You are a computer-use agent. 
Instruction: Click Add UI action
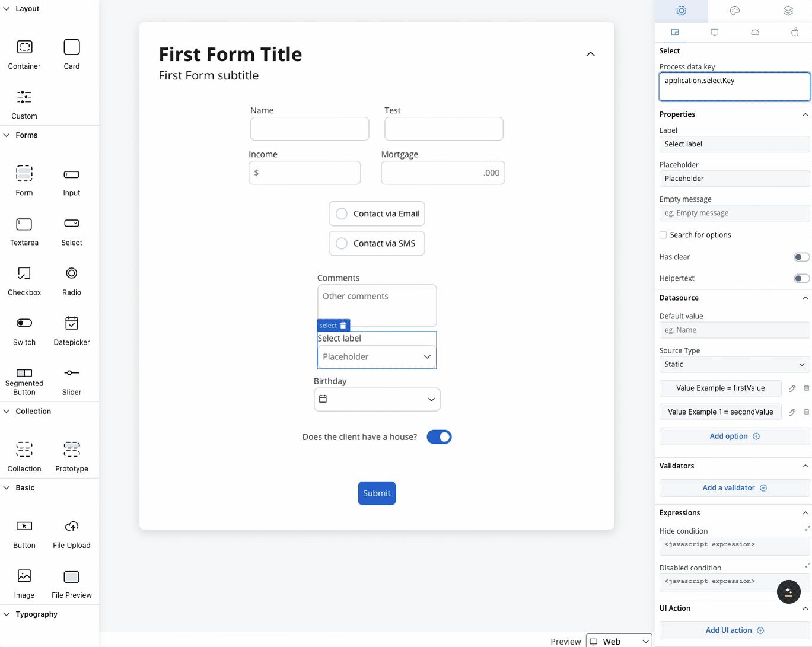[734, 630]
